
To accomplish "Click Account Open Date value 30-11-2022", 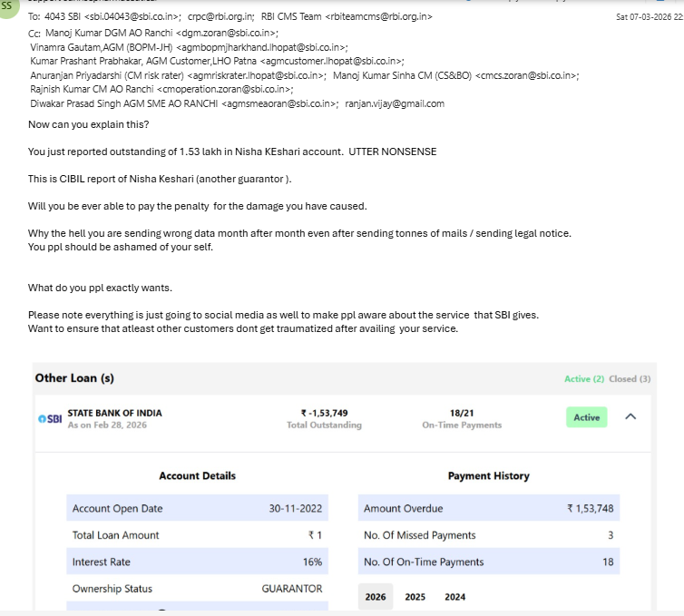I will 296,508.
